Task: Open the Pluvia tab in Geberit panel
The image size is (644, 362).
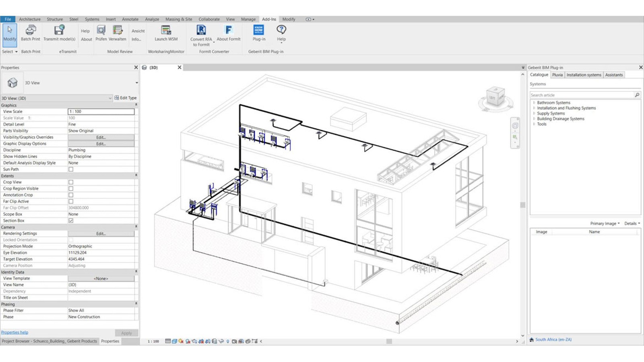Action: (558, 74)
